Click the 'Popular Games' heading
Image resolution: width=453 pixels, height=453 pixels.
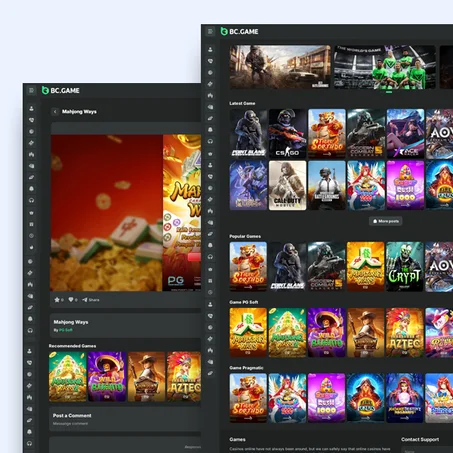point(245,236)
